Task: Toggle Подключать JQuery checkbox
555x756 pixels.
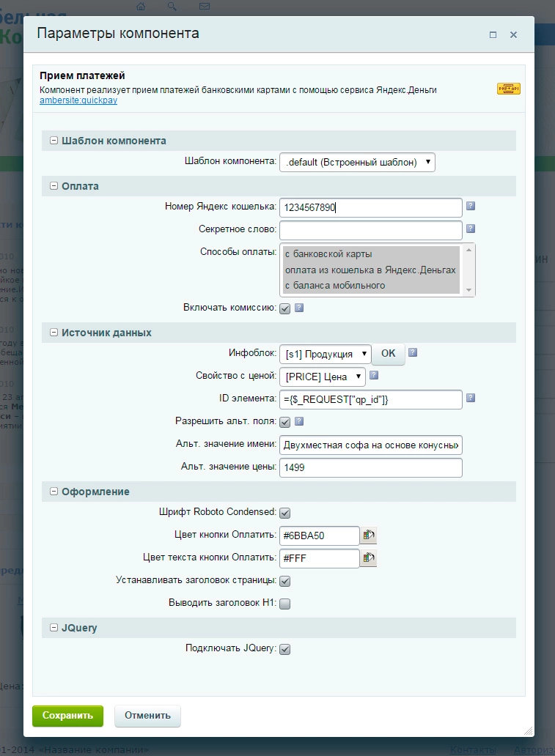Action: tap(285, 649)
